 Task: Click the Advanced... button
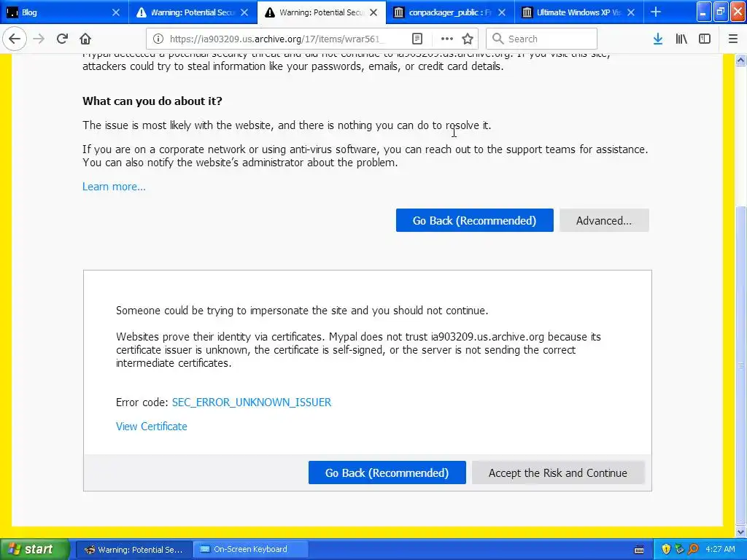(604, 220)
